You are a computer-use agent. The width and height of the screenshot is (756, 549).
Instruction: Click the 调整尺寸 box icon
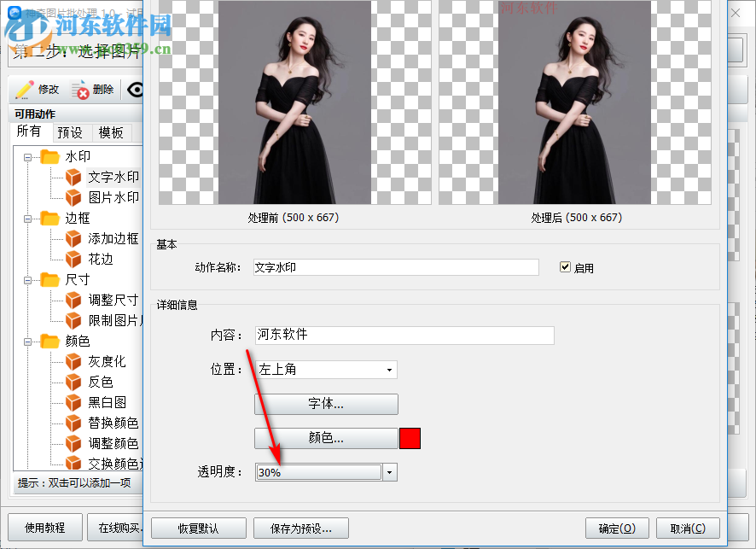point(73,300)
